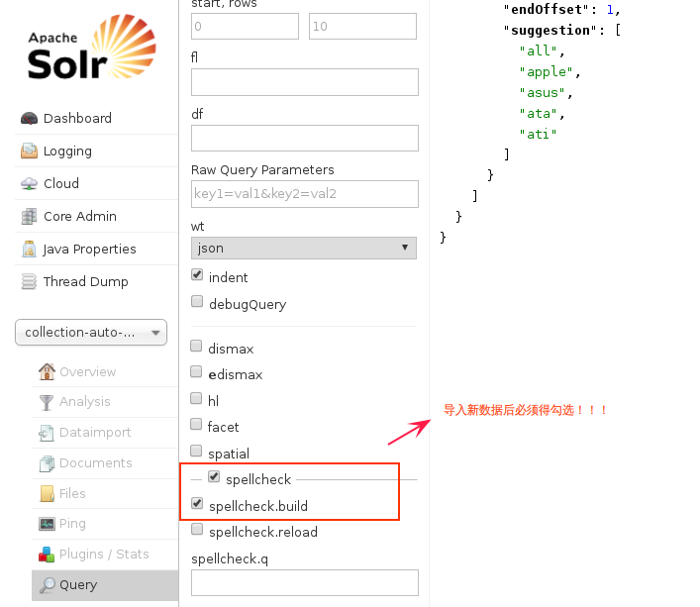Enable the debugQuery checkbox

point(197,301)
